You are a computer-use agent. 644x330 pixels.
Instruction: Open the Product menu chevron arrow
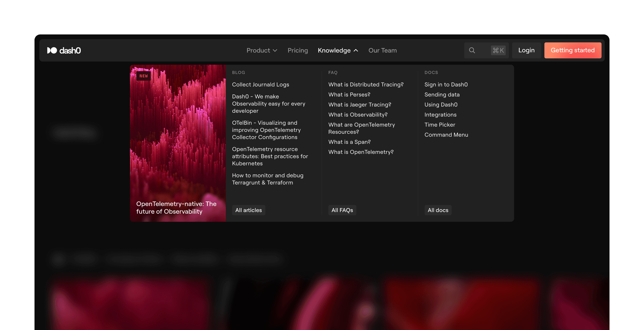[x=275, y=50]
